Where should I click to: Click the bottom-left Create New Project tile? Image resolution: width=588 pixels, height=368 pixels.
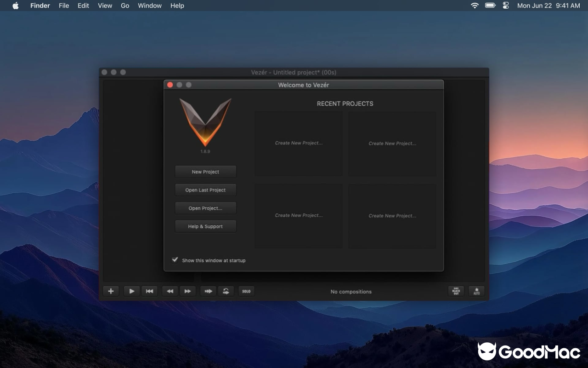pyautogui.click(x=299, y=216)
